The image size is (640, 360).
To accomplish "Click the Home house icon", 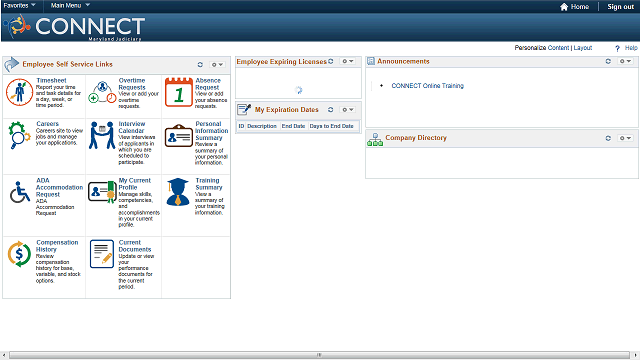I will click(564, 7).
